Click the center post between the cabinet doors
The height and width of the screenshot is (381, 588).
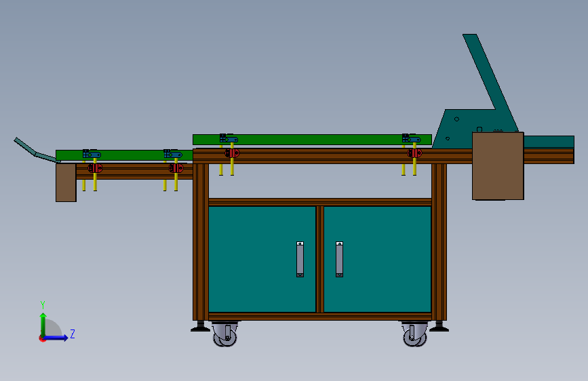click(x=320, y=259)
